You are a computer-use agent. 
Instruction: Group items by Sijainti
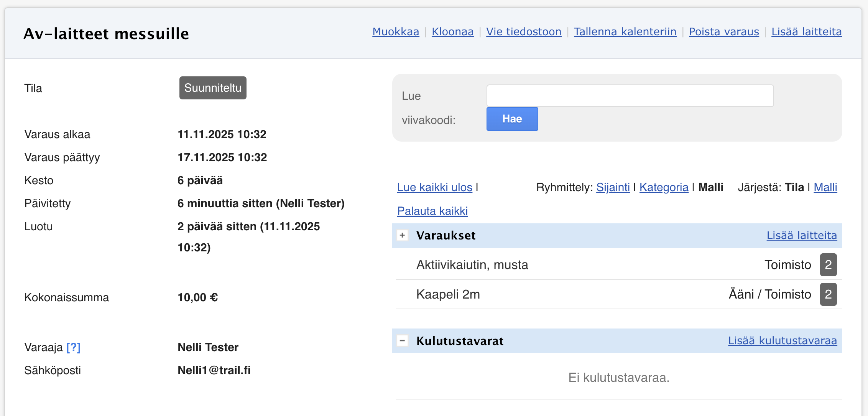coord(613,187)
